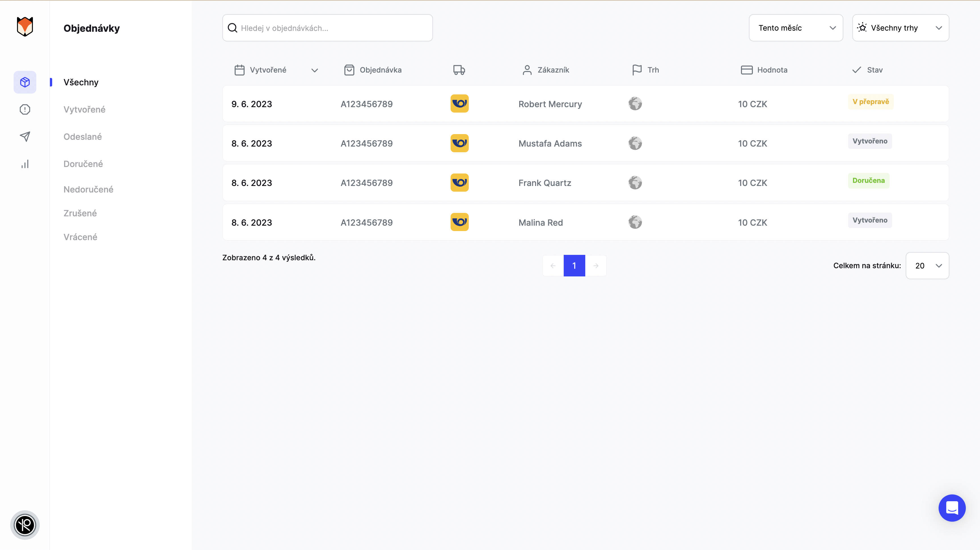Image resolution: width=980 pixels, height=550 pixels.
Task: Sort by the Trh column header
Action: pos(653,70)
